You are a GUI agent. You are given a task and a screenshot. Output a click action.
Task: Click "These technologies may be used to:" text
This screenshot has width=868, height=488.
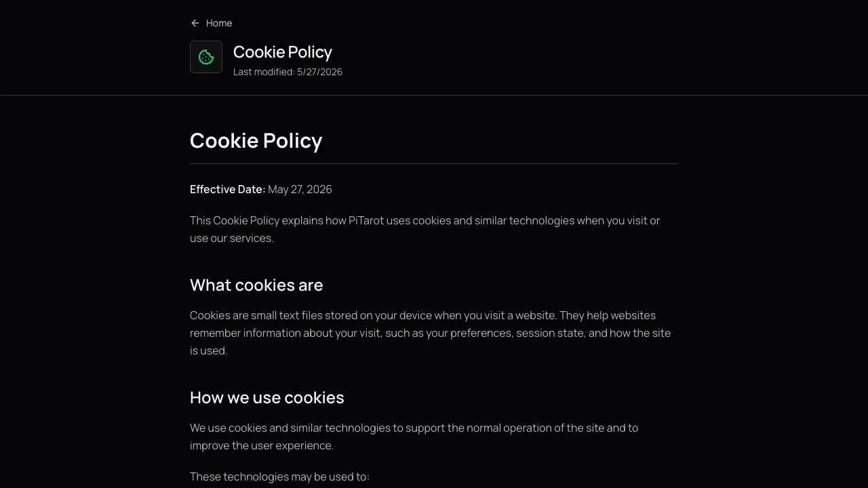tap(279, 476)
